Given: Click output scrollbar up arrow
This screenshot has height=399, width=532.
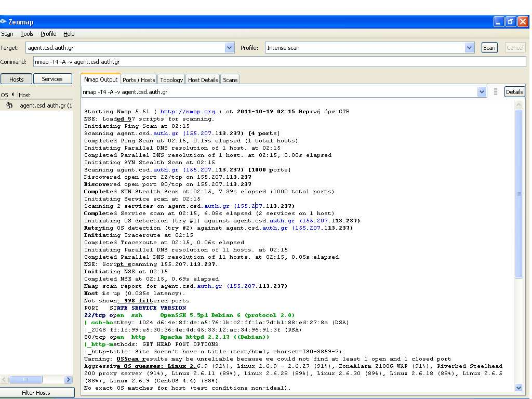Looking at the screenshot, I should (518, 105).
